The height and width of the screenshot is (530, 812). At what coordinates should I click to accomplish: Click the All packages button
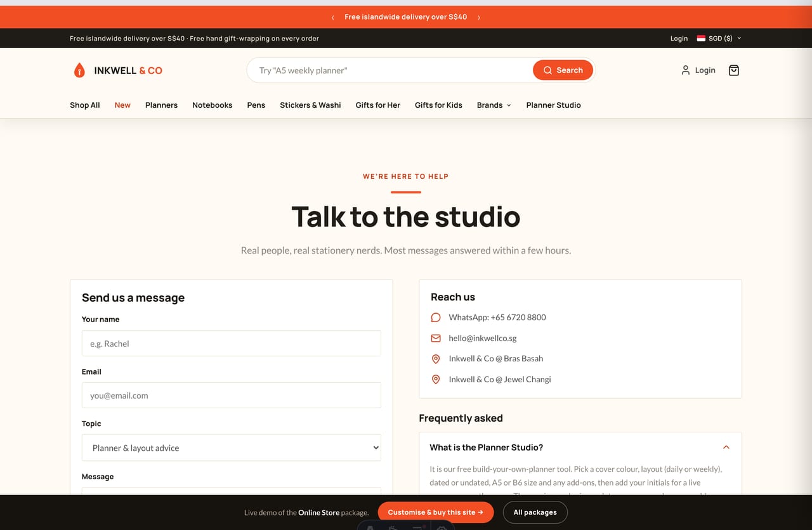[535, 512]
